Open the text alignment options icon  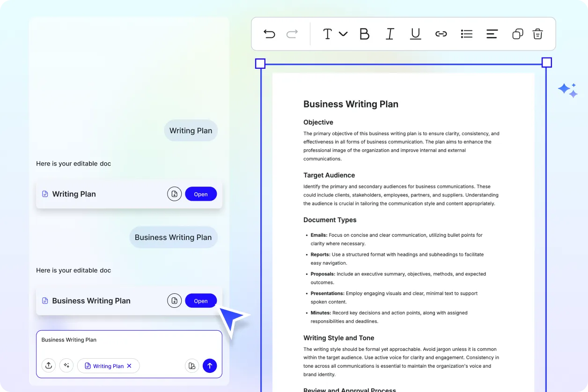[492, 34]
